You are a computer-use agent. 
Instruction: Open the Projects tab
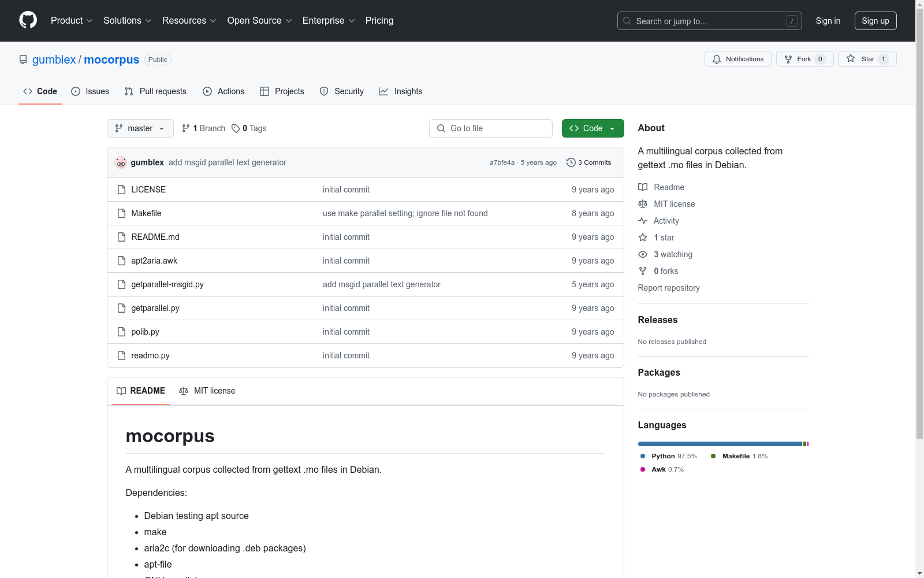tap(282, 91)
